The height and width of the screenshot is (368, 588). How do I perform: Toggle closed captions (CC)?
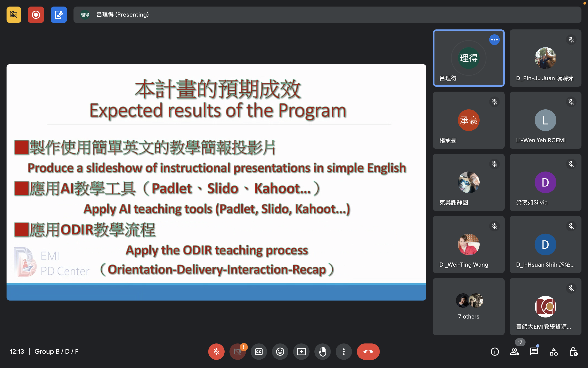coord(259,351)
